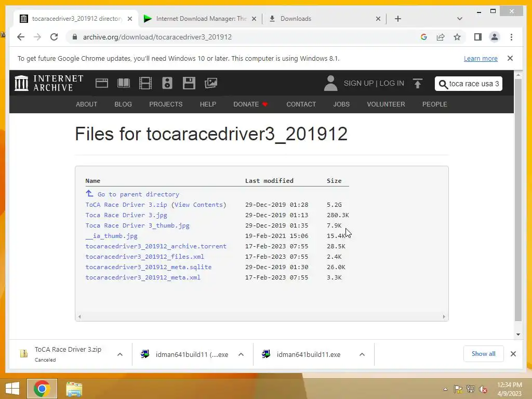
Task: Click the Google search icon in address bar
Action: 424,37
